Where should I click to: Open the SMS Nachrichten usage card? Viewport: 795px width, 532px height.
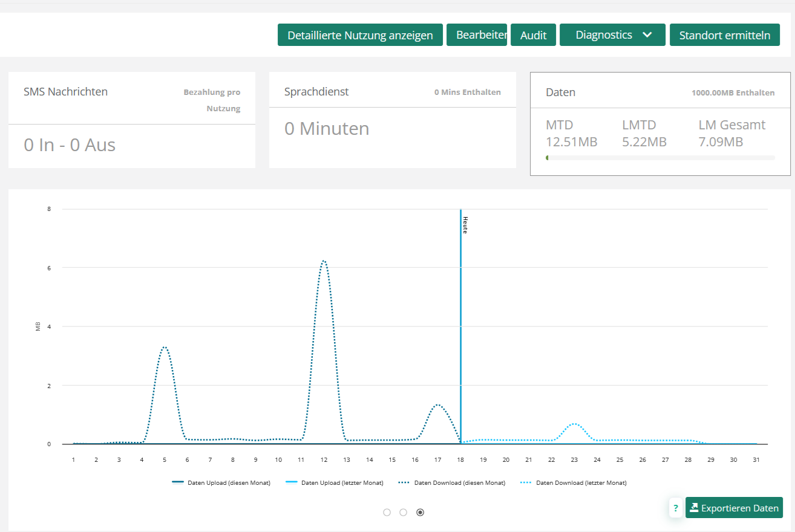point(132,120)
